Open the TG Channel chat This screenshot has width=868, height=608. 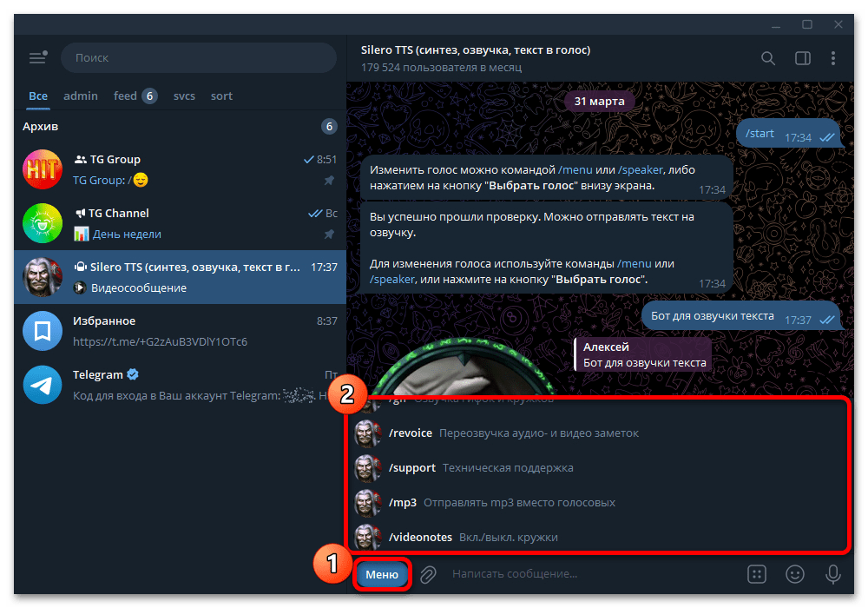180,223
